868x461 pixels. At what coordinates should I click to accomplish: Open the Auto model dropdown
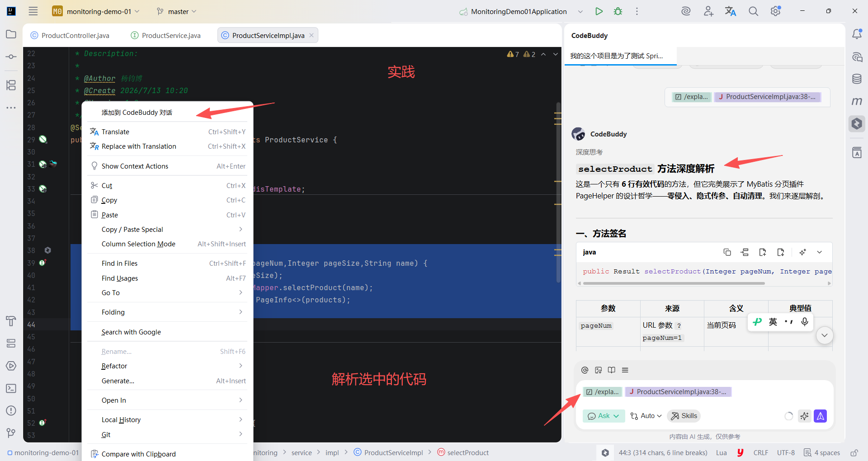[646, 416]
